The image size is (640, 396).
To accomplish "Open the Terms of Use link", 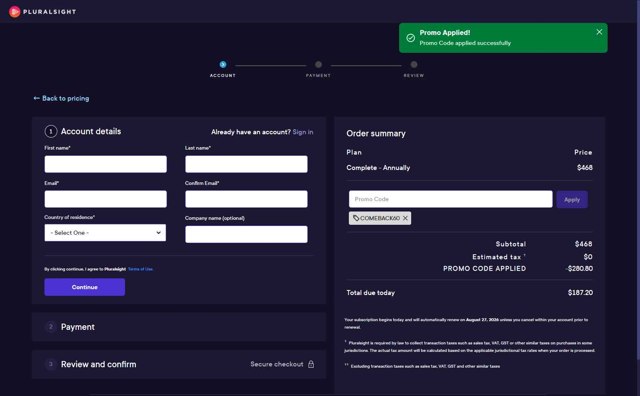I will pos(140,269).
